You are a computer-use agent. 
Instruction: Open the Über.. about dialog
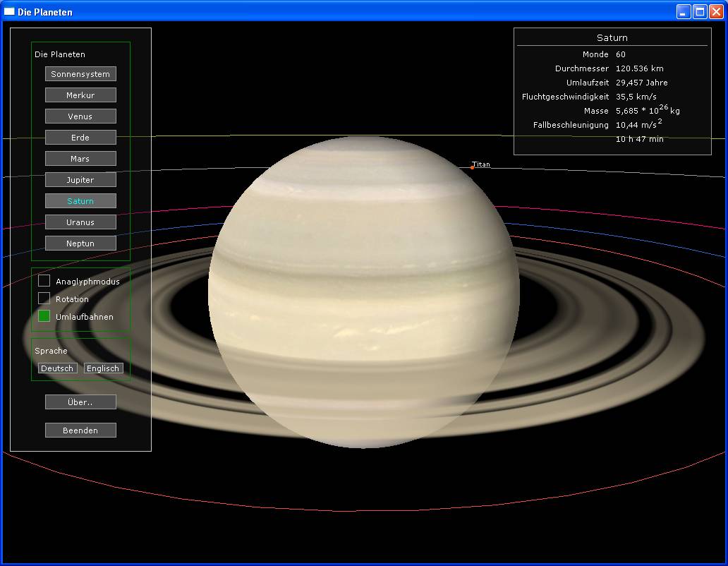(x=80, y=402)
